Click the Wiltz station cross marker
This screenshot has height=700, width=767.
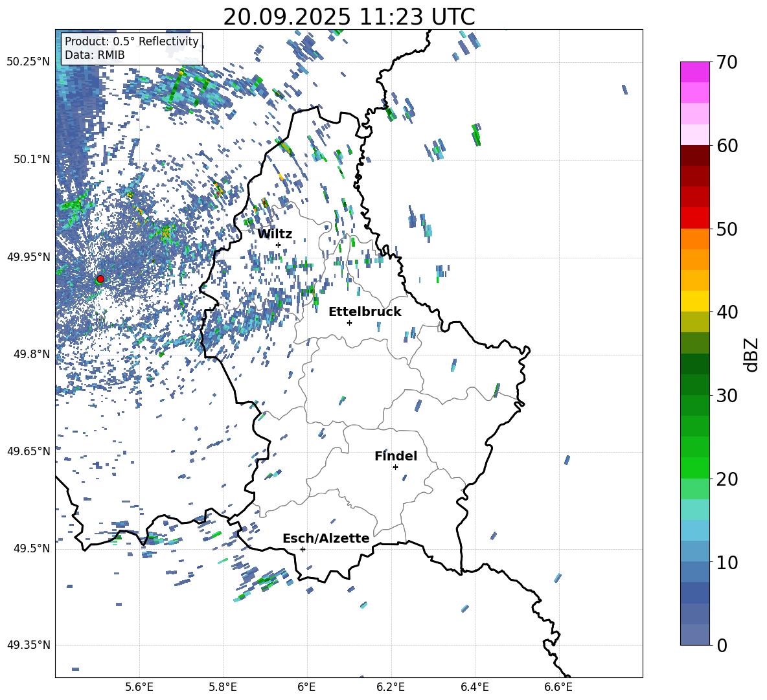coord(279,245)
